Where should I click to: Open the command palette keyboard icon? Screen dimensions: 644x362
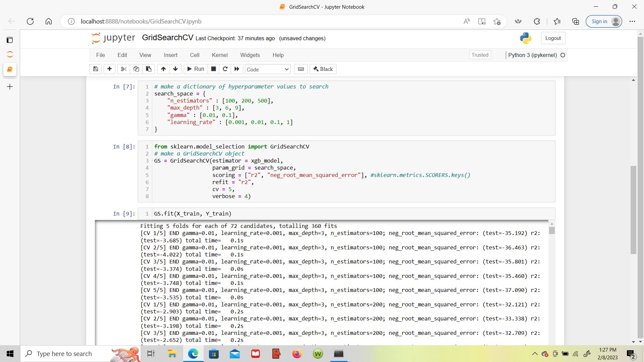tap(301, 69)
